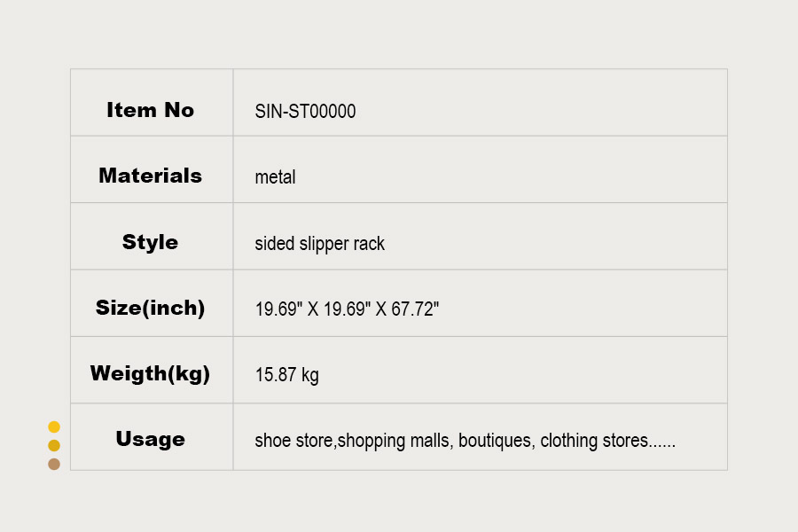Image resolution: width=798 pixels, height=532 pixels.
Task: Click the golden middle dot
Action: point(54,445)
